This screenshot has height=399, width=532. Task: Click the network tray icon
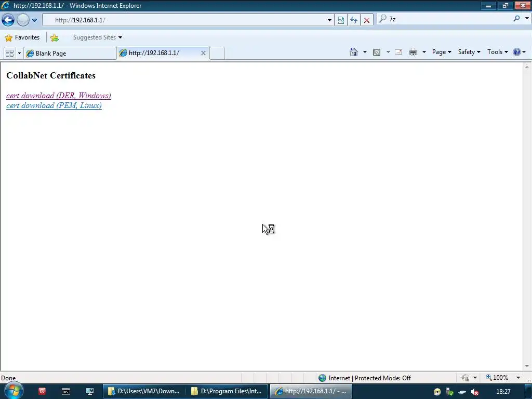pos(462,392)
